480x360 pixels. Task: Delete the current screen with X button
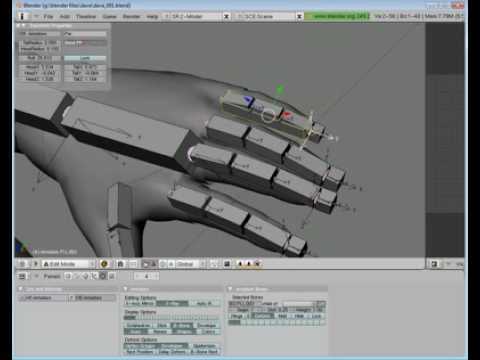pos(226,16)
